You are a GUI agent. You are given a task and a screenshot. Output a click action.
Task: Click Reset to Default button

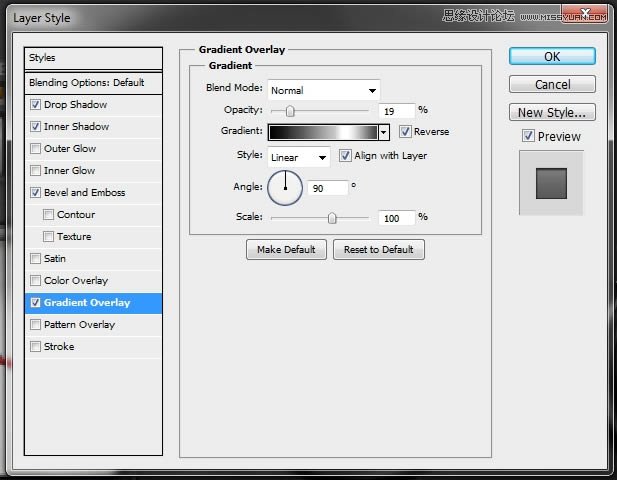pos(379,249)
